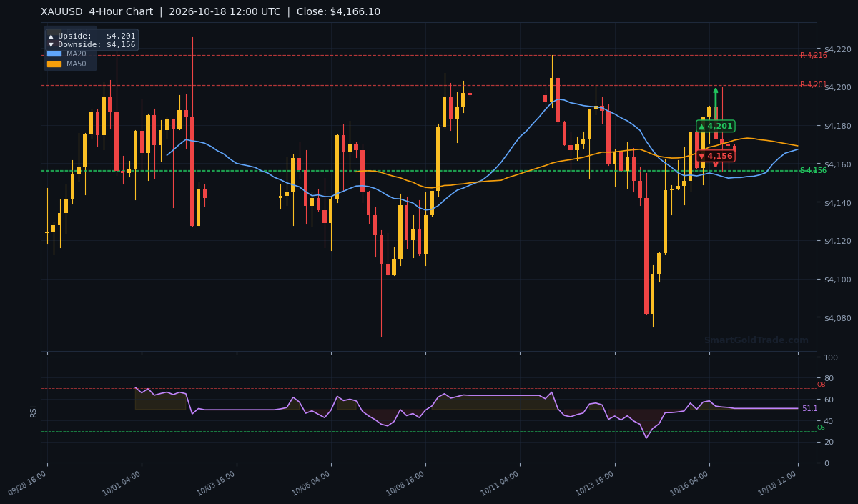Click the 10/13 16:00 time axis label
The image size is (858, 504).
coord(596,483)
